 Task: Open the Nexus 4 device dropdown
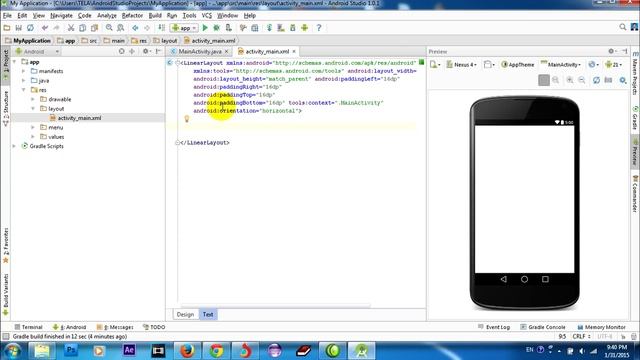(462, 64)
